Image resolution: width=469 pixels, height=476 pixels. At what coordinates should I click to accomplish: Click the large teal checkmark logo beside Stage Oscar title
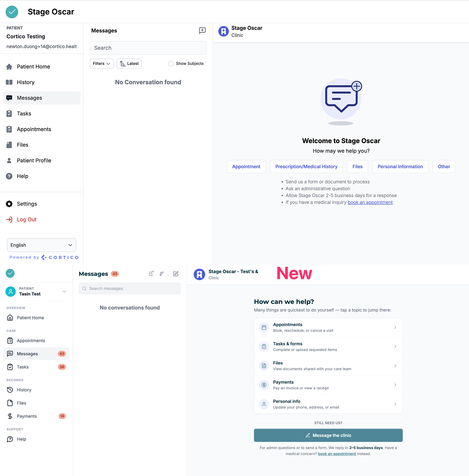click(12, 12)
